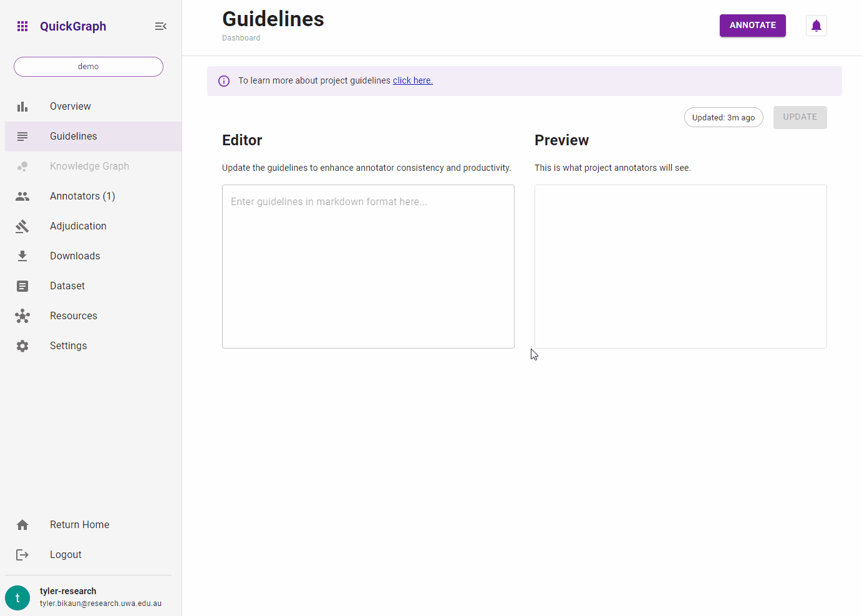Open the demo project selector
The height and width of the screenshot is (616, 862).
click(88, 66)
